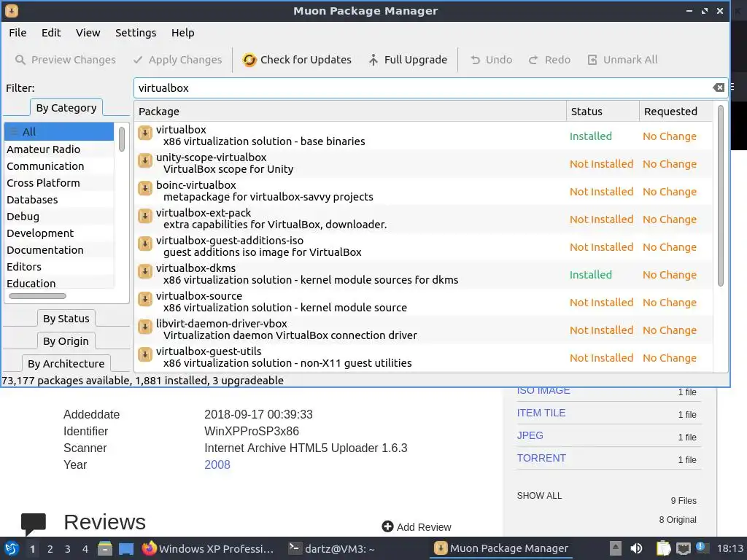
Task: Click the Muon icon in the title bar
Action: point(12,10)
